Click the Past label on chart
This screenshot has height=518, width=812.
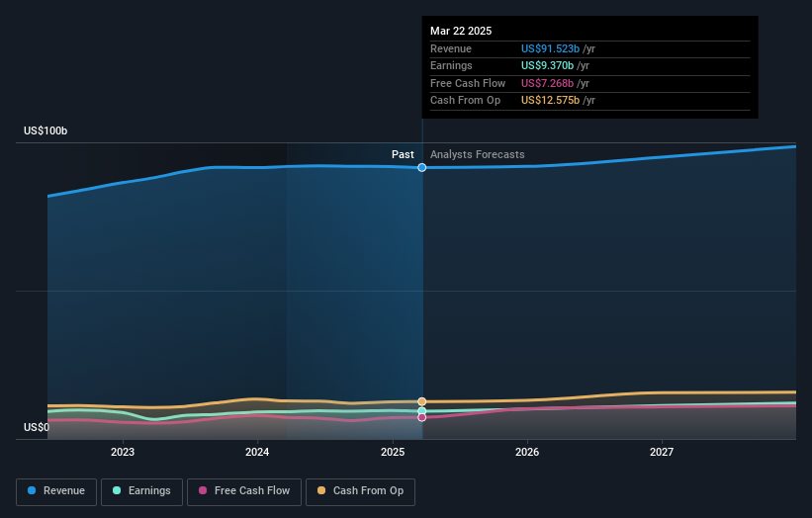click(x=403, y=154)
